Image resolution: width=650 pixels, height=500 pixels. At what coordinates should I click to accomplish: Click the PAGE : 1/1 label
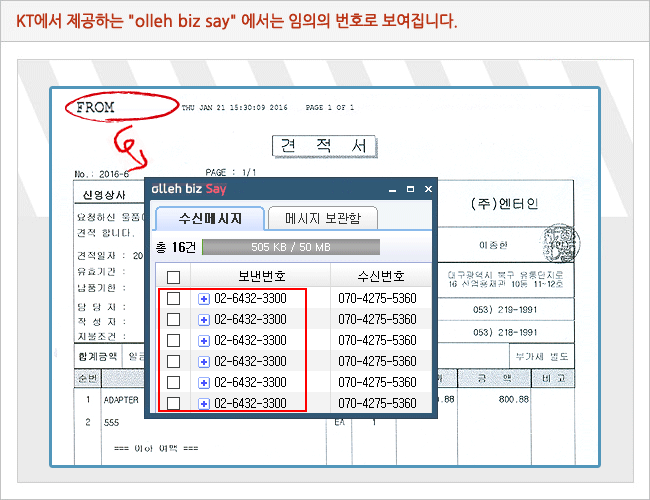231,172
